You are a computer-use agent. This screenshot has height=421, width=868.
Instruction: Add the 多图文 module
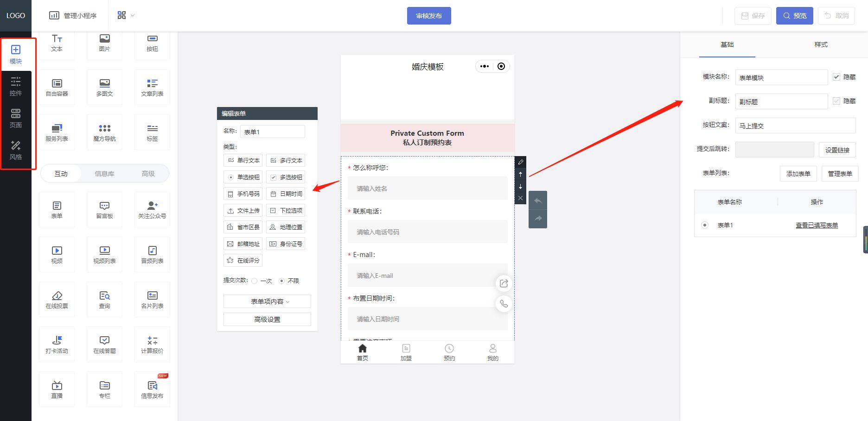click(x=105, y=88)
